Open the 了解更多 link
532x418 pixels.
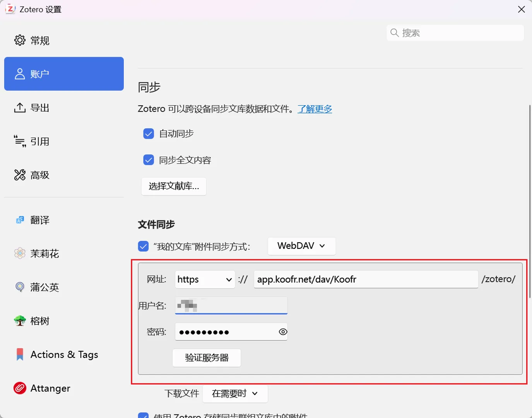pos(315,109)
